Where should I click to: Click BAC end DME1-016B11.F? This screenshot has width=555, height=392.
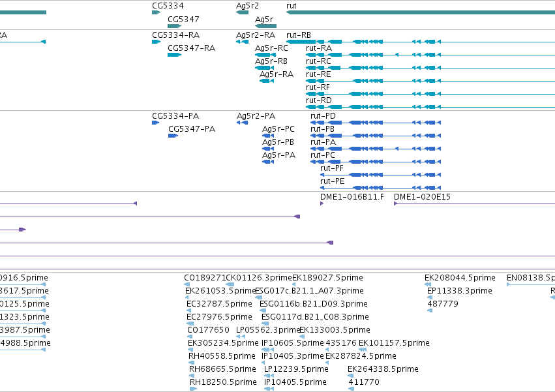point(322,204)
